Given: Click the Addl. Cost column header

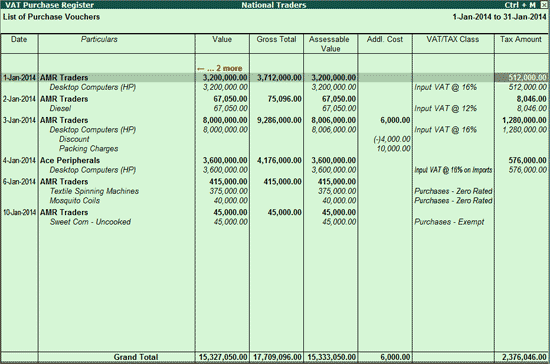Looking at the screenshot, I should (385, 39).
